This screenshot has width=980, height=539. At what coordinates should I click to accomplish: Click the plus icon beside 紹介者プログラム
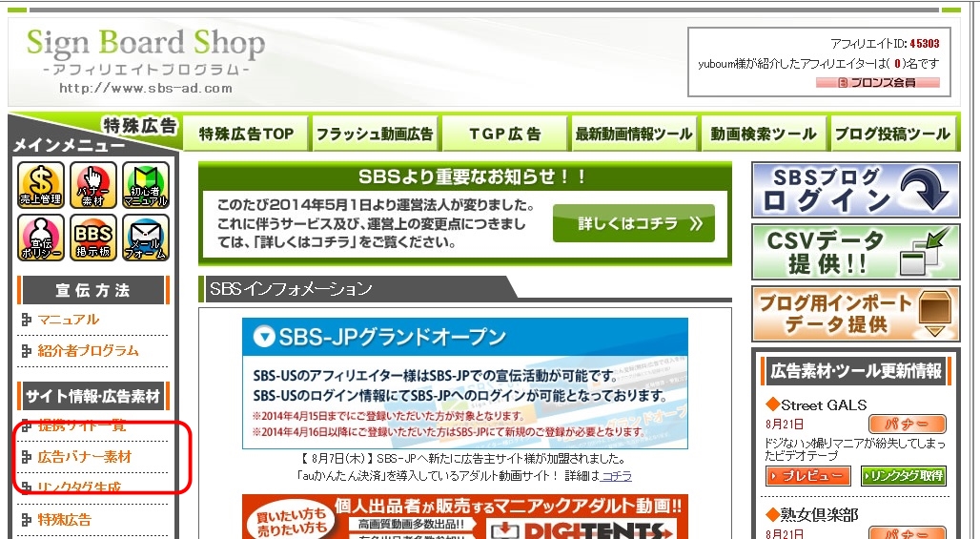(x=27, y=351)
